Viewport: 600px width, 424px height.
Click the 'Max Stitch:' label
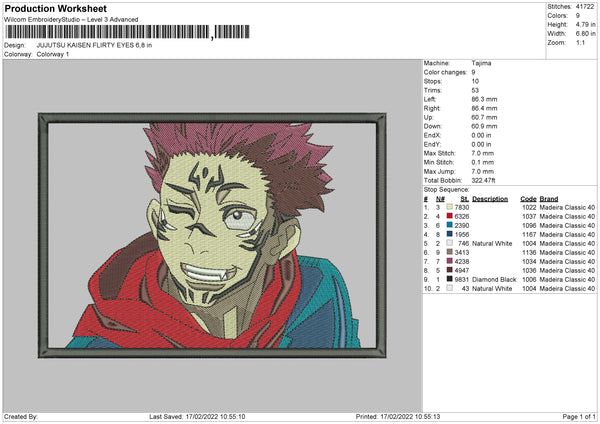click(x=440, y=153)
